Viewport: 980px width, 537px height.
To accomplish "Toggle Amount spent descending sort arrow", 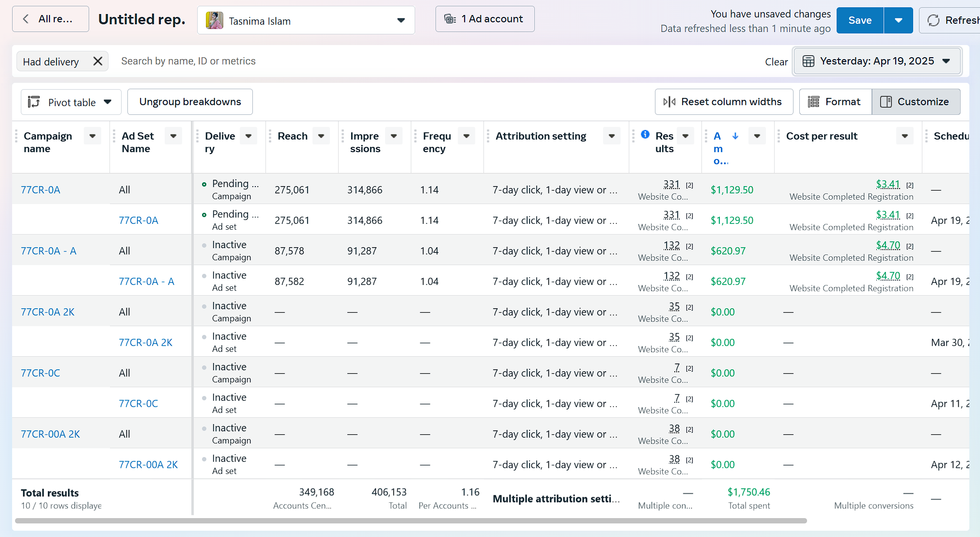I will point(735,136).
